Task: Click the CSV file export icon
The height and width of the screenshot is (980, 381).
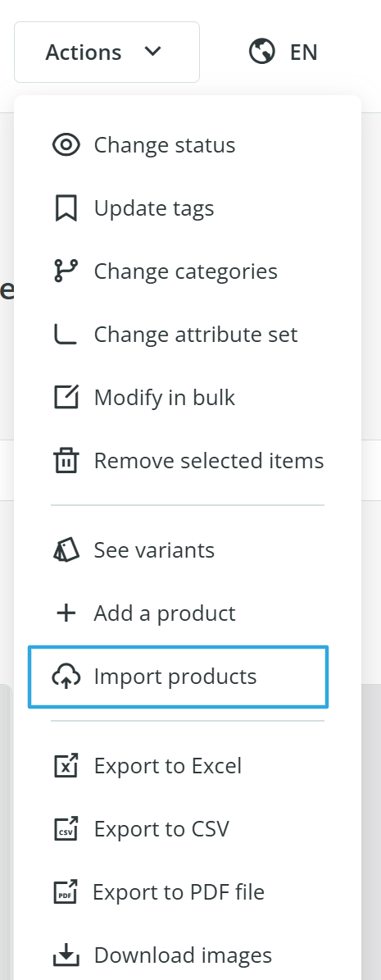Action: pos(66,829)
